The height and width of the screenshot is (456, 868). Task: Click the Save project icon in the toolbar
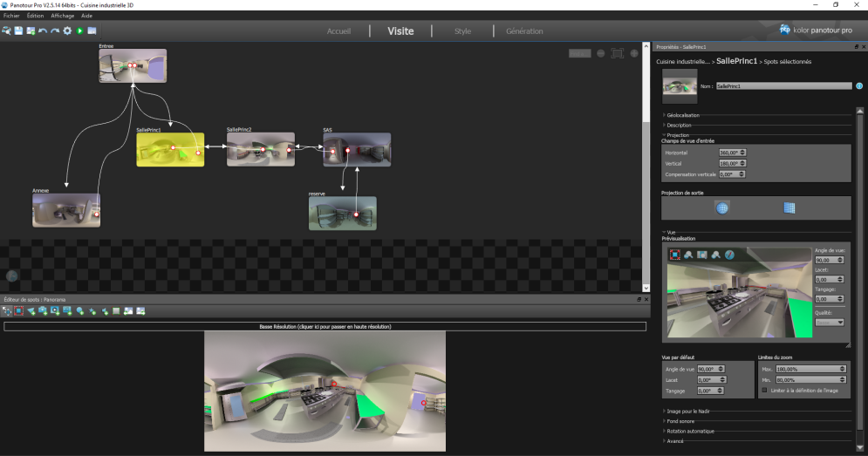coord(18,31)
